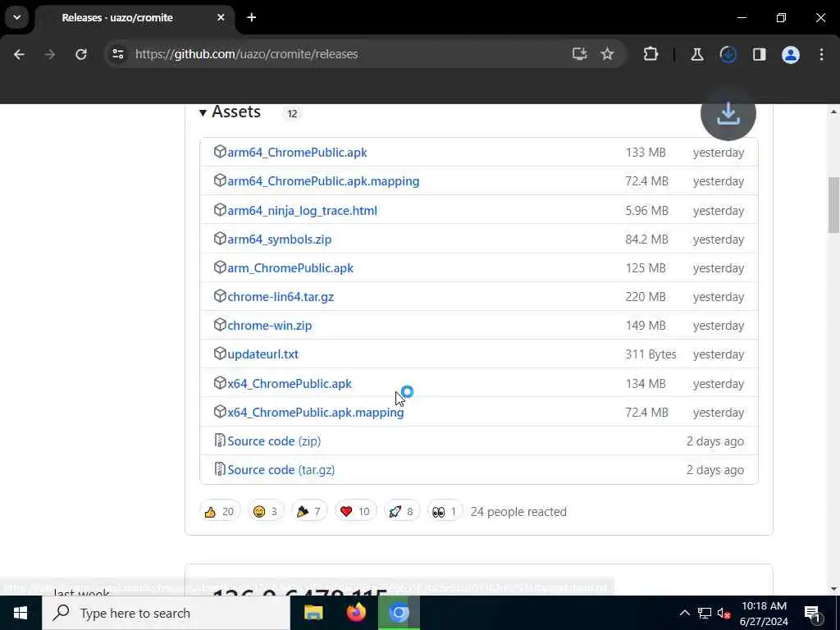Toggle rocket reaction with 8
Image resolution: width=840 pixels, height=630 pixels.
tap(402, 511)
